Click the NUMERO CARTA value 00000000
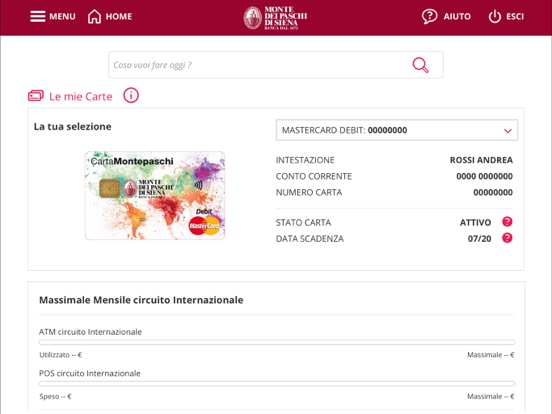 click(x=493, y=193)
